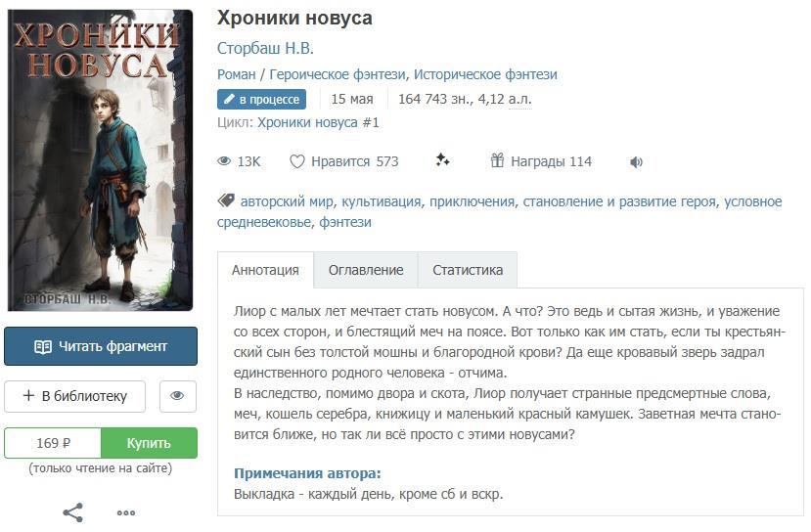
Task: Open Читать фрагмент to read a sample
Action: 101,346
